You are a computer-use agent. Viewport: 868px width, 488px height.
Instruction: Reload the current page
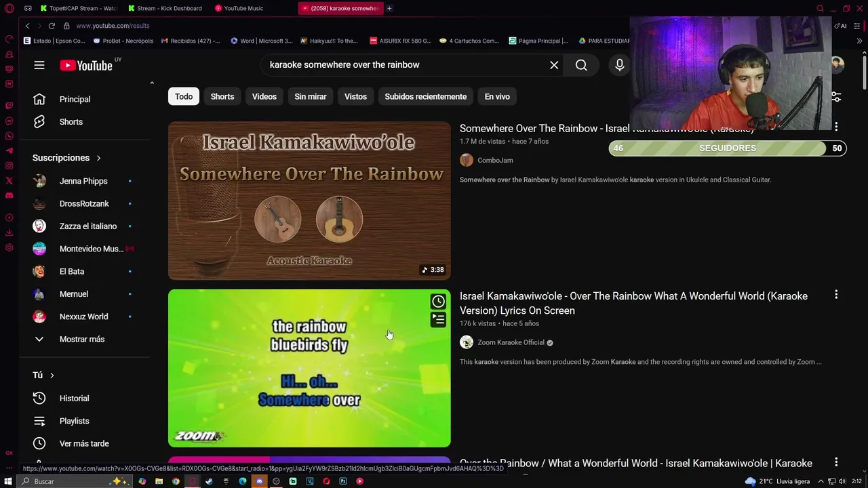point(52,26)
